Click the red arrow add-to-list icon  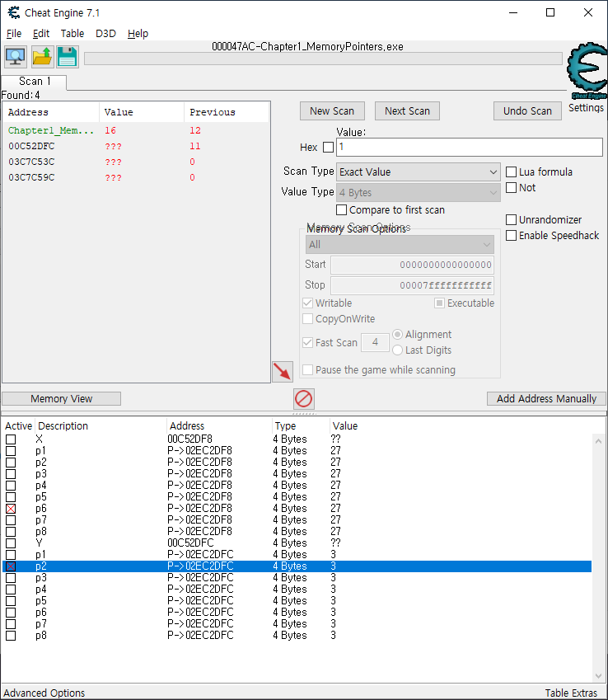283,371
